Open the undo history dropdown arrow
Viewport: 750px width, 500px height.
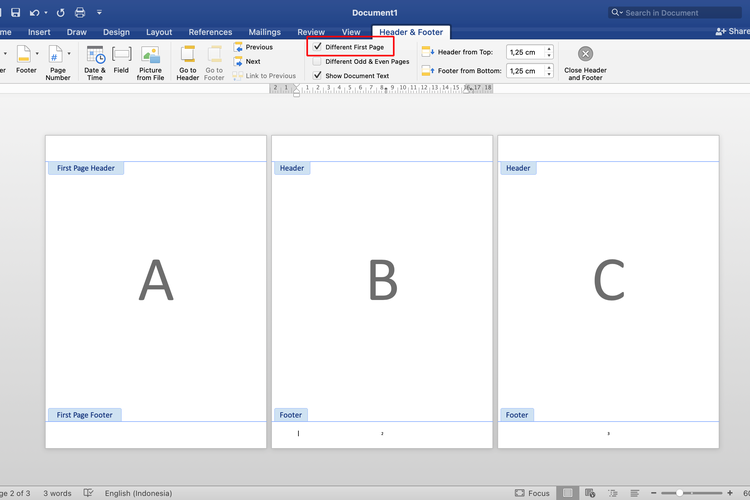46,13
